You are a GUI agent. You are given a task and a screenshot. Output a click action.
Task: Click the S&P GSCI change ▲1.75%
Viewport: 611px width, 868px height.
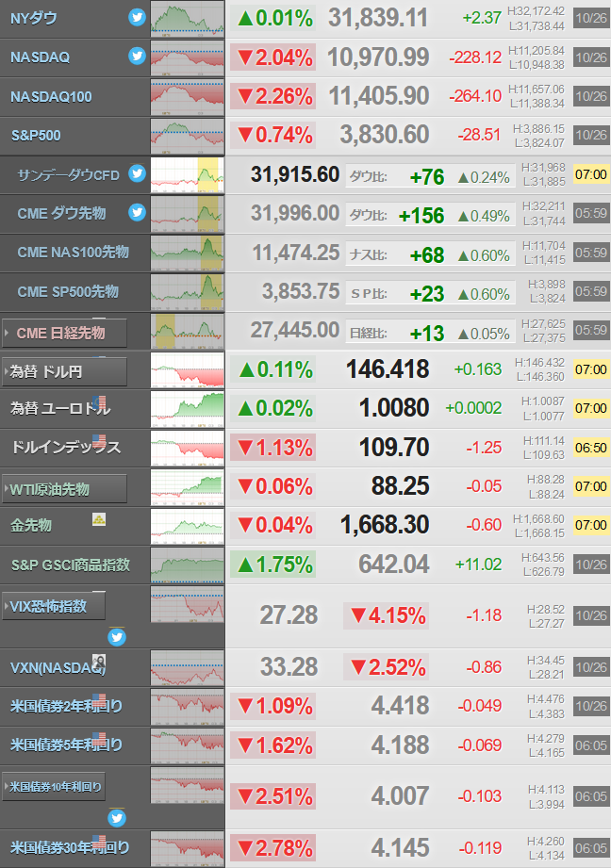(273, 565)
